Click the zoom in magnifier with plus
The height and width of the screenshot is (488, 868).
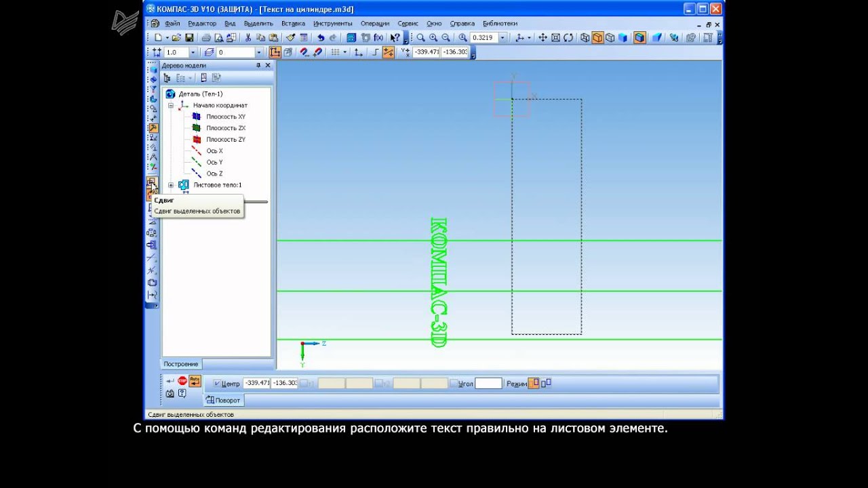tap(433, 38)
